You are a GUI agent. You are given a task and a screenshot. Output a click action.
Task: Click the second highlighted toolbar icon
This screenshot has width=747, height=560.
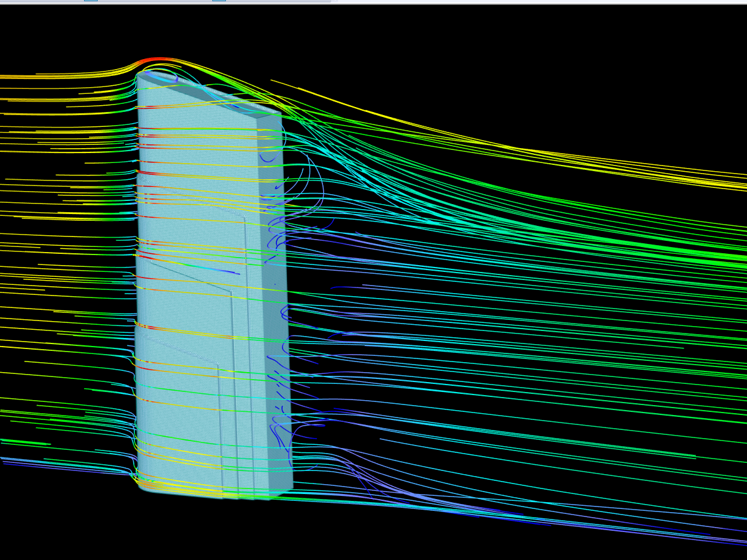(x=218, y=1)
